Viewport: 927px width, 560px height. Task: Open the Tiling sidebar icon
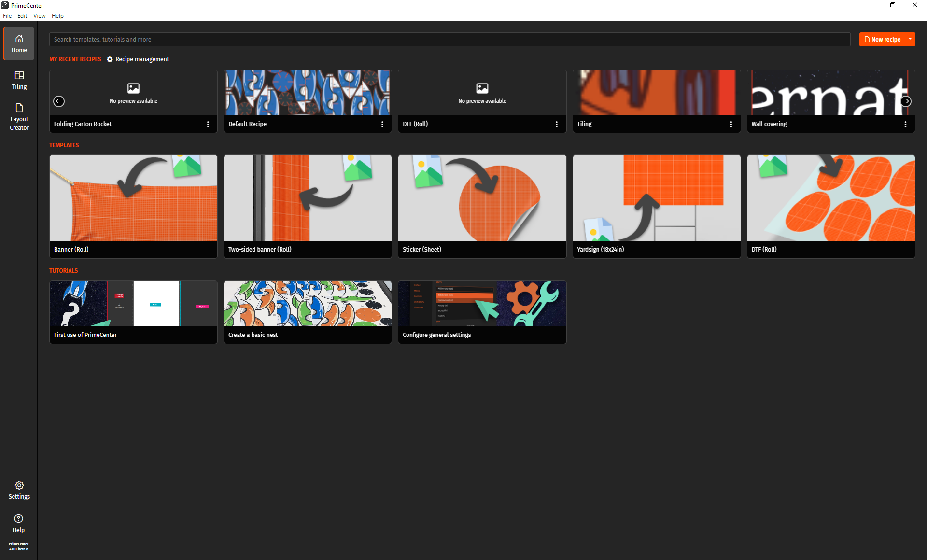19,80
